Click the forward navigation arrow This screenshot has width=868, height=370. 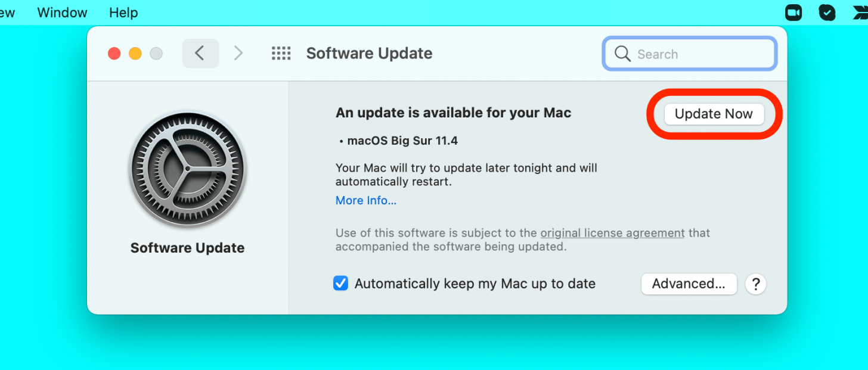point(238,53)
